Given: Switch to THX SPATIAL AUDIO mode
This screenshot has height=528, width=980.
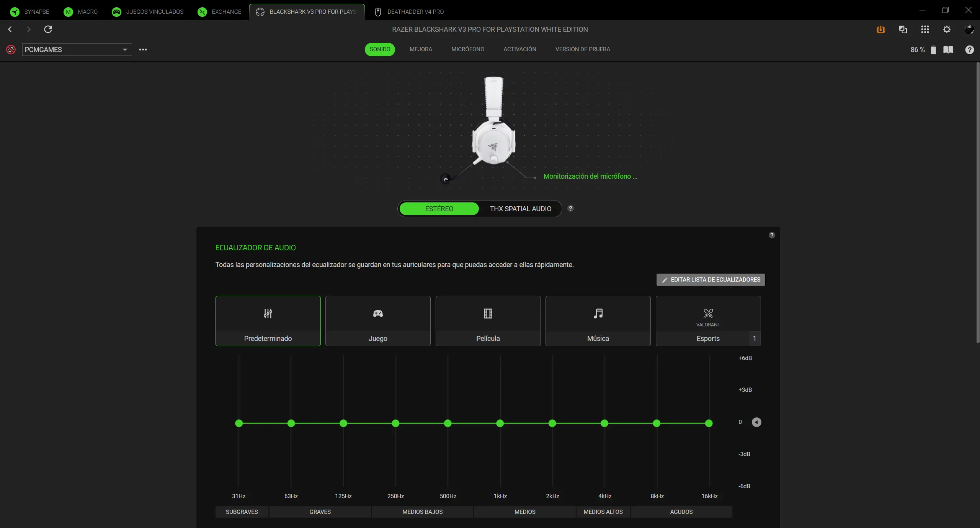Looking at the screenshot, I should 521,209.
